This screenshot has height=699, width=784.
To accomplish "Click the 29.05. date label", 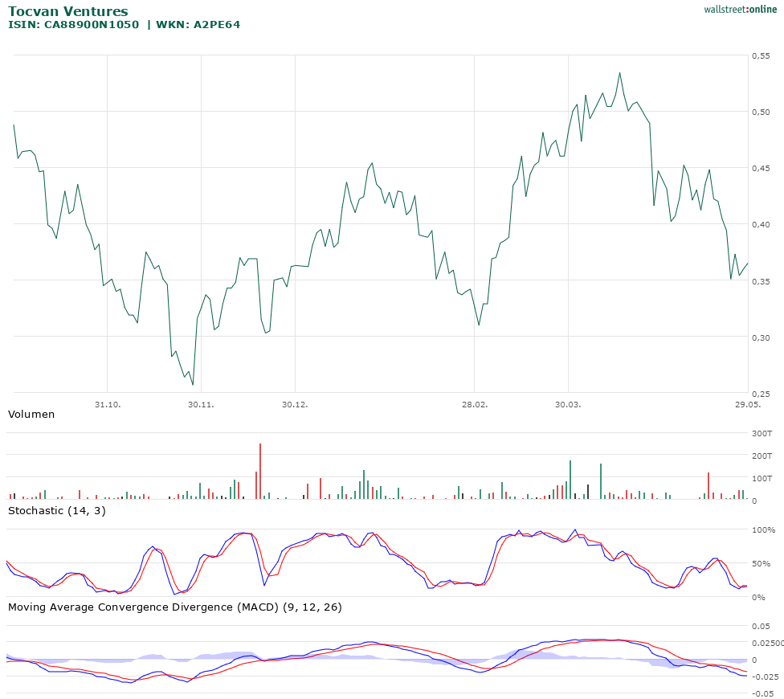I will coord(748,404).
